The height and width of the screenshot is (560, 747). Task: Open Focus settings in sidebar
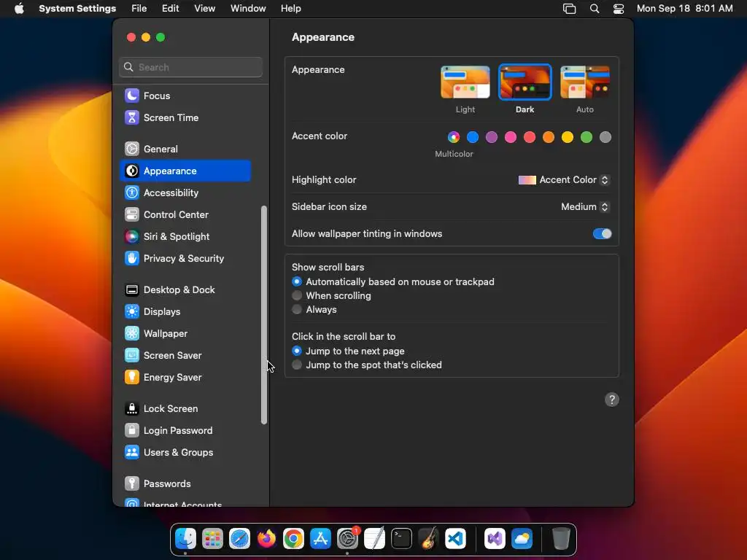[186, 96]
